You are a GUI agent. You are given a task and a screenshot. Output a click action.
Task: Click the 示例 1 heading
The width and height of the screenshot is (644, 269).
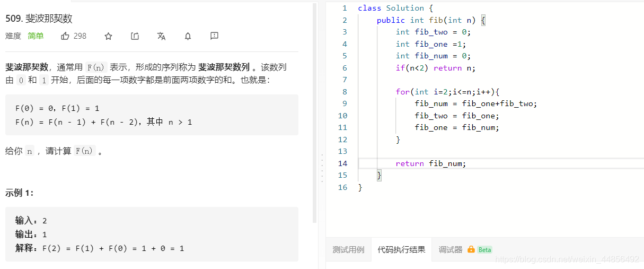pos(20,193)
